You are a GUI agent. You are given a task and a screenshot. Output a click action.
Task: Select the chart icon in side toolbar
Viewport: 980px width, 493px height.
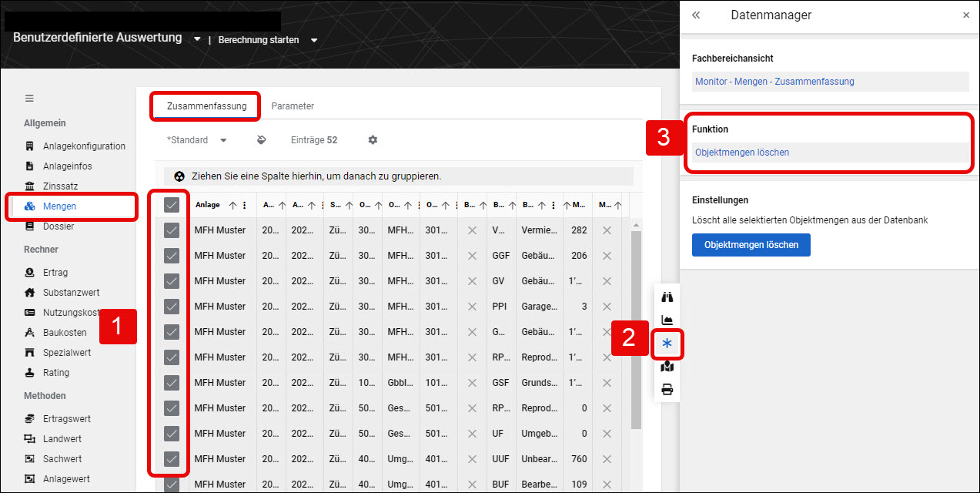click(x=667, y=320)
